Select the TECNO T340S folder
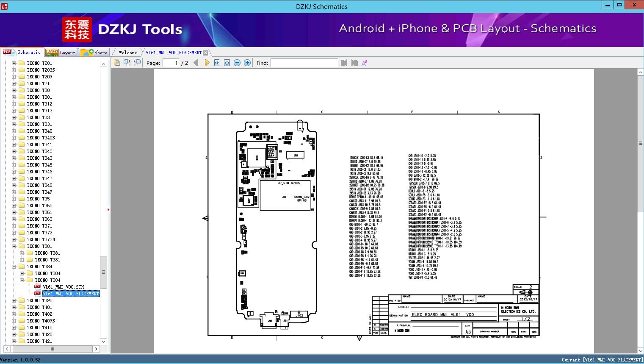Viewport: 644px width, 364px height. (x=41, y=138)
